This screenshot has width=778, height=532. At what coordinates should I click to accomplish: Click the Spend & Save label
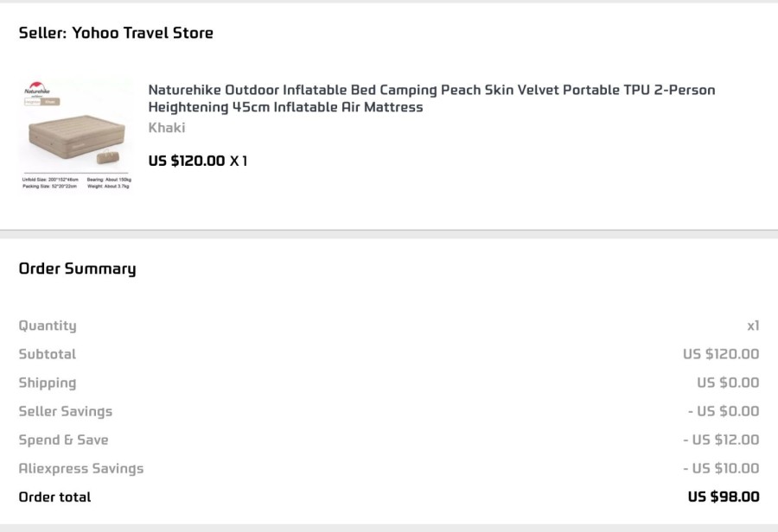tap(63, 440)
